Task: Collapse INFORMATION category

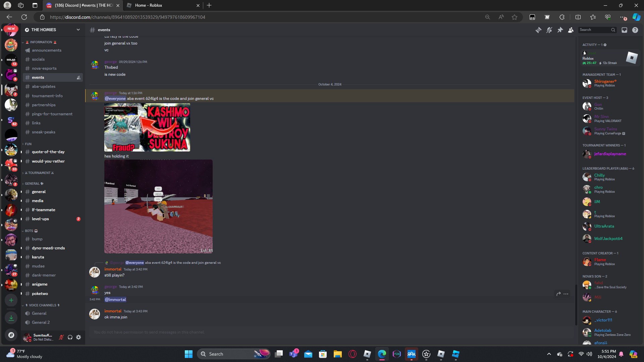Action: pyautogui.click(x=40, y=42)
